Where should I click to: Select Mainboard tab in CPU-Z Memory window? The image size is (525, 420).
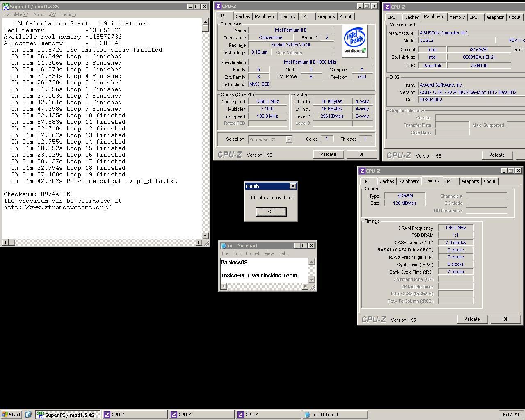(x=409, y=181)
